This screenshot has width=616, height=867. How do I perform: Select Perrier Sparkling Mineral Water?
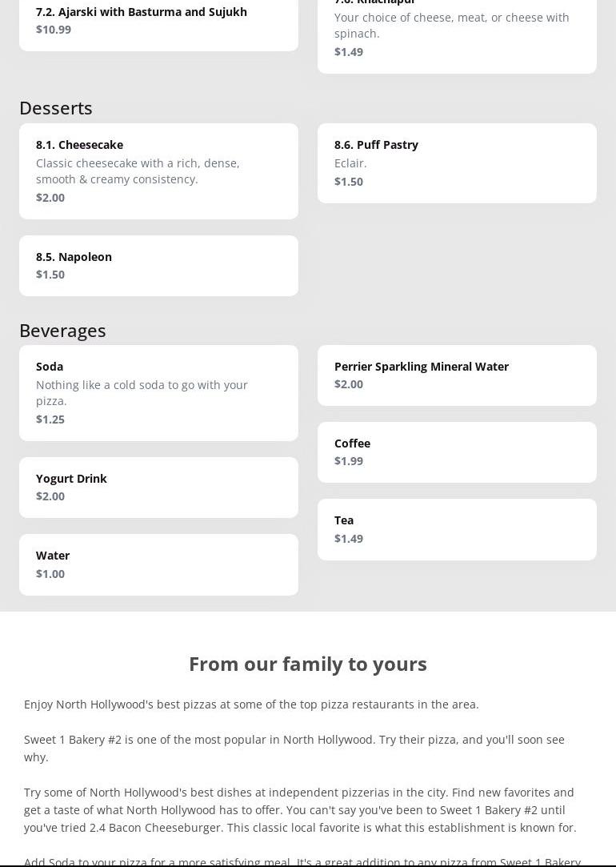(x=457, y=375)
